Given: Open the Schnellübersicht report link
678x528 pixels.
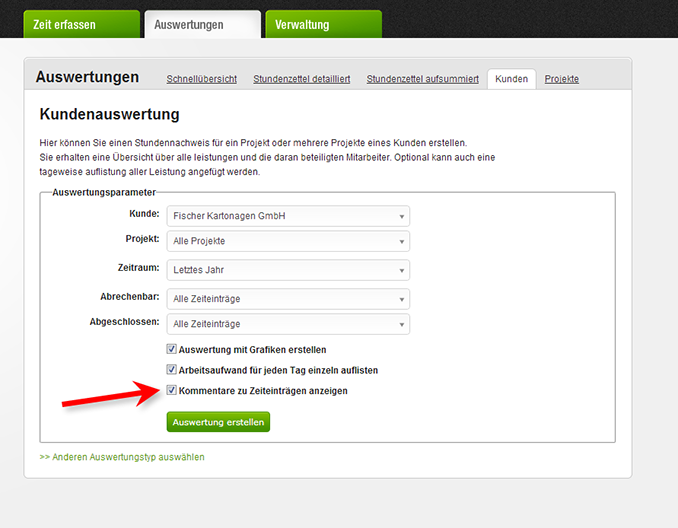Looking at the screenshot, I should pos(201,79).
